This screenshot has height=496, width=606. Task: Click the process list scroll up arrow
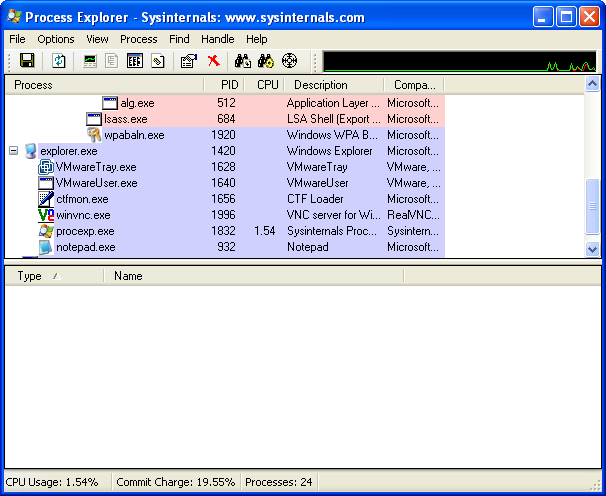[591, 85]
